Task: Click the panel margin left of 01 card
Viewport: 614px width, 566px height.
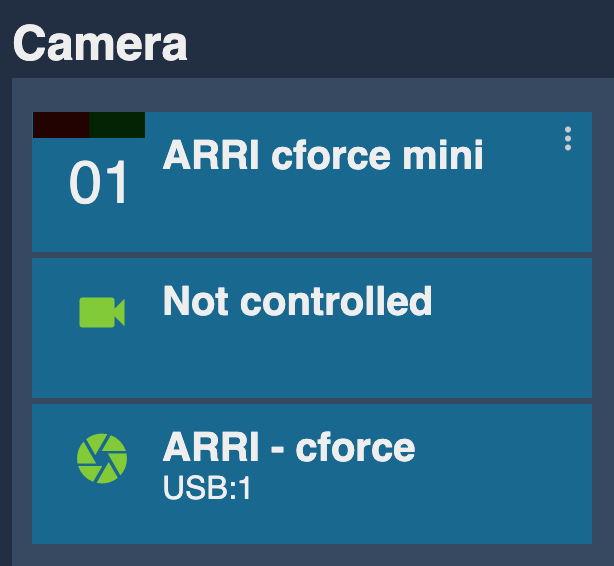Action: pyautogui.click(x=22, y=182)
